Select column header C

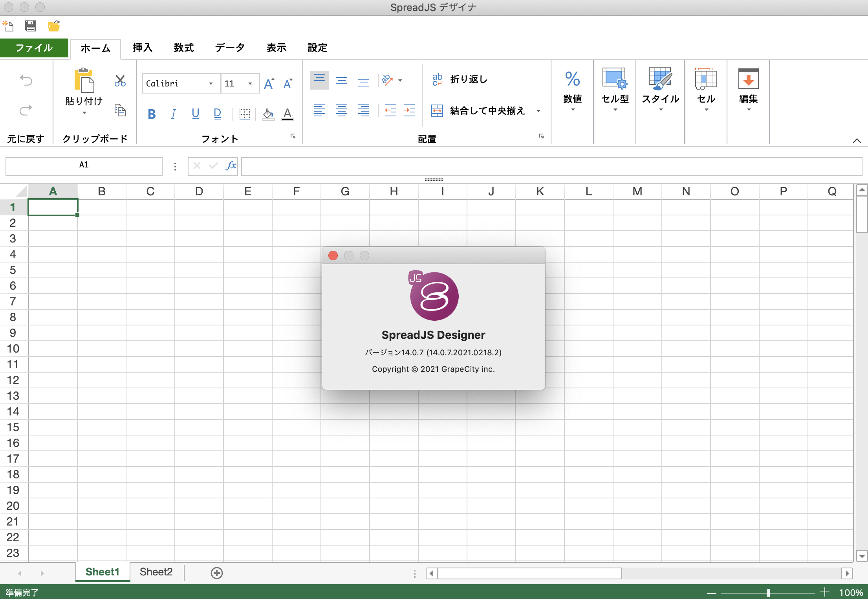(x=150, y=191)
